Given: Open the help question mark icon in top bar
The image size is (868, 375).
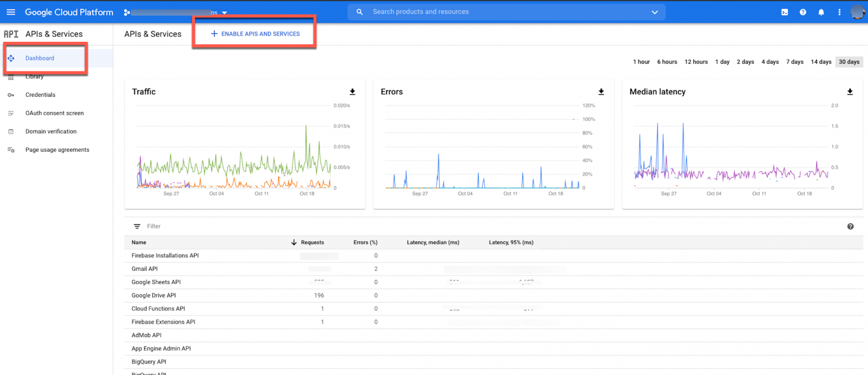Looking at the screenshot, I should (802, 12).
